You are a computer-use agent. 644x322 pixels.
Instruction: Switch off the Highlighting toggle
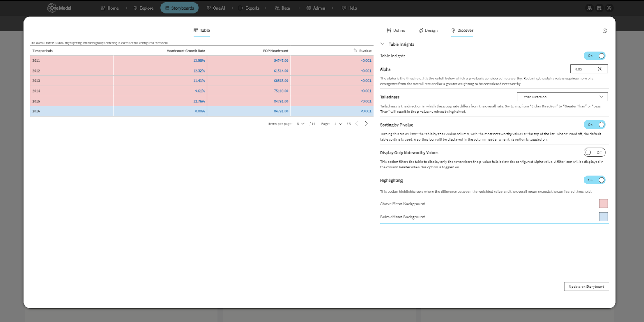point(594,180)
